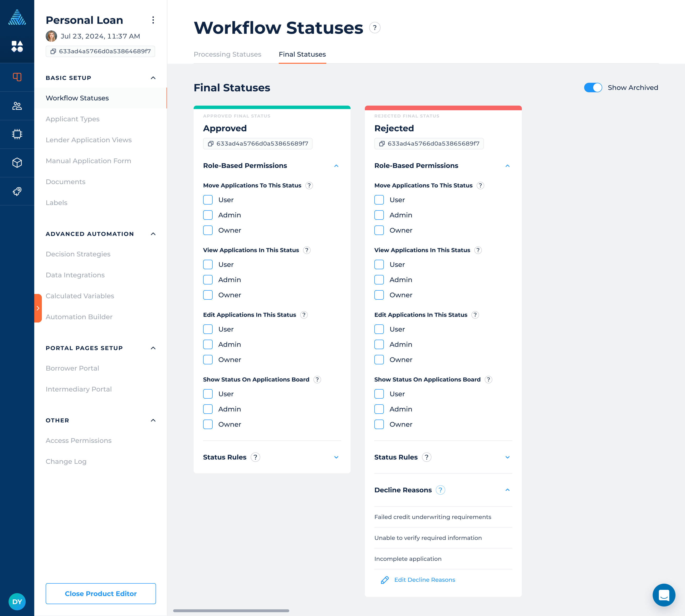Click the Edit Decline Reasons link
The width and height of the screenshot is (685, 616).
point(424,580)
